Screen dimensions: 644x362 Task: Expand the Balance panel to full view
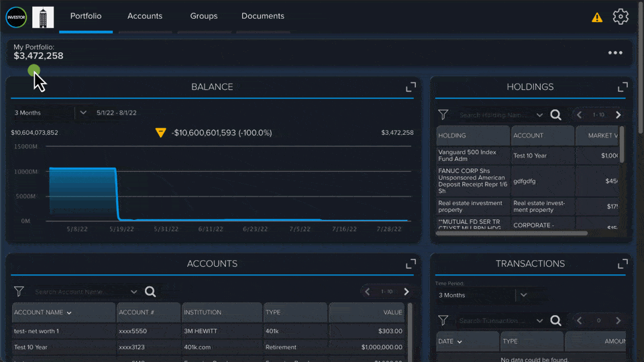point(411,87)
